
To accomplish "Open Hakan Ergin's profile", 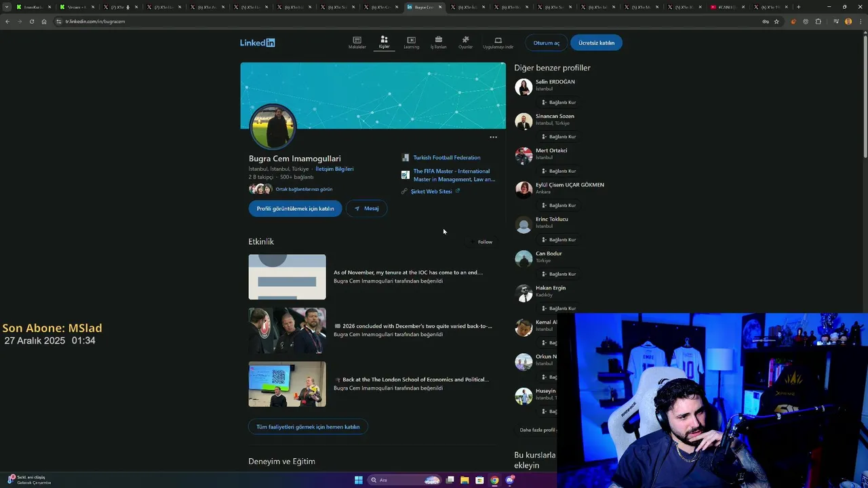I will 551,288.
